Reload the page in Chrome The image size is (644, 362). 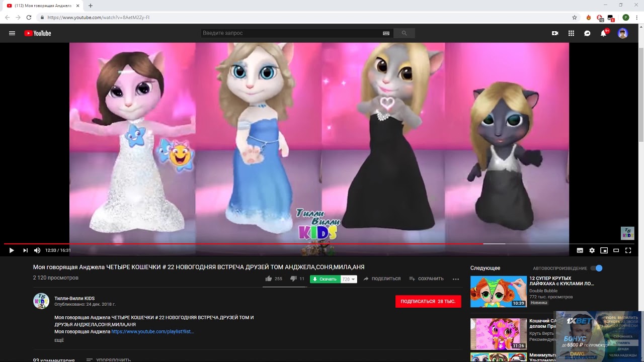click(29, 17)
